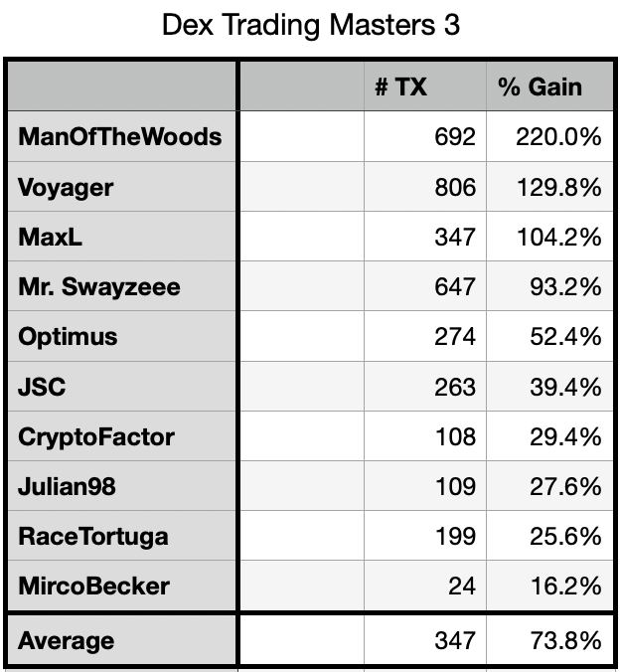
Task: Select the Mr. Swayzeee cell
Action: (121, 286)
